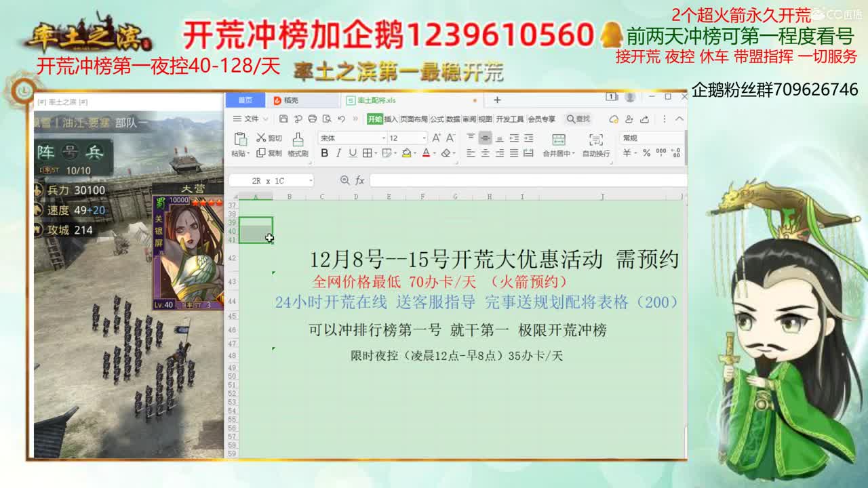Click Auto Wrap (自动换行) icon
This screenshot has width=868, height=488.
point(596,140)
